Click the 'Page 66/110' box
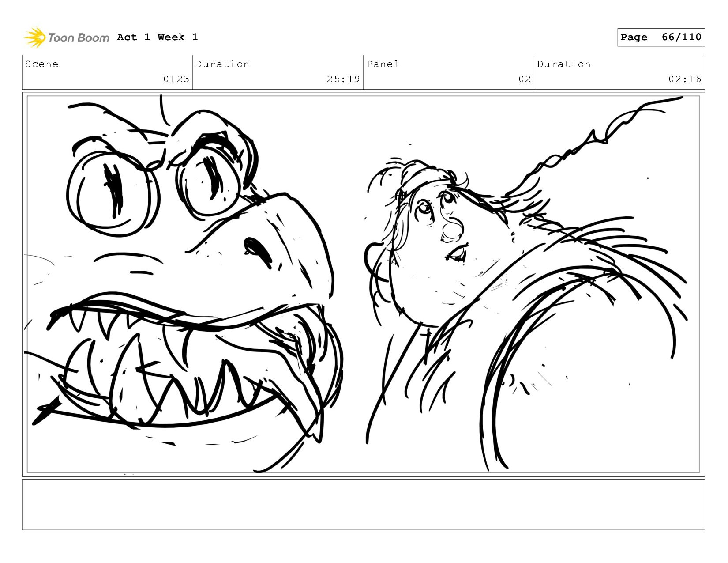This screenshot has height=563, width=728. 661,37
